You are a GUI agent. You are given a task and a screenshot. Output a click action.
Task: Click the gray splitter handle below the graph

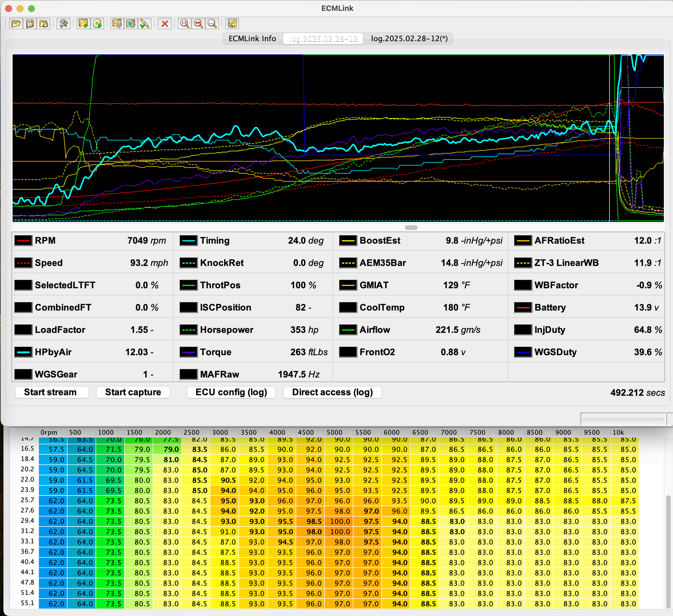411,228
